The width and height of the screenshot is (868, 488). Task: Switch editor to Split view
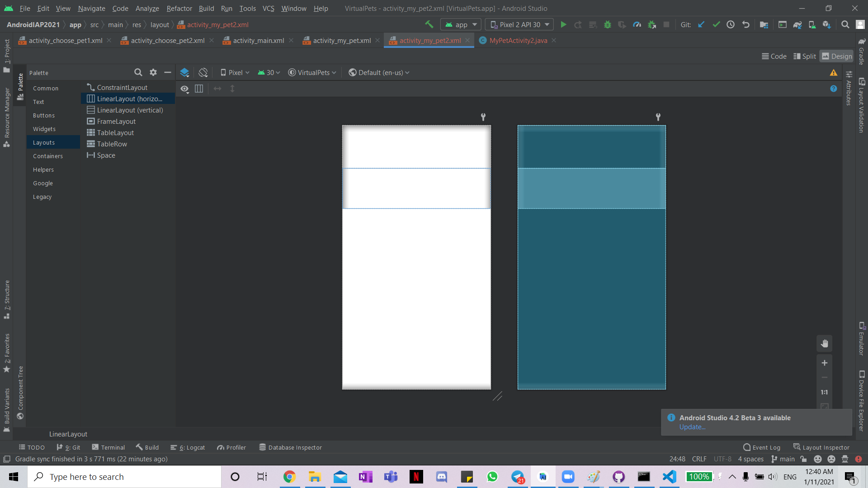(x=805, y=56)
